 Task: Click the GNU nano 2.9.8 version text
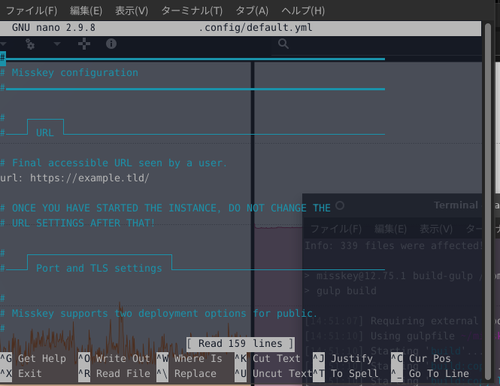click(x=54, y=27)
